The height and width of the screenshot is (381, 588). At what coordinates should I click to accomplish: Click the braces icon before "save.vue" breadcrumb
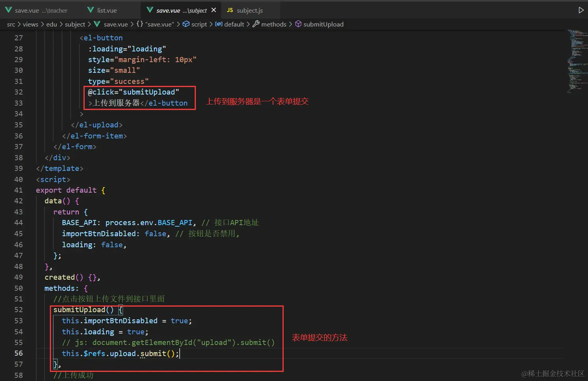pyautogui.click(x=140, y=24)
